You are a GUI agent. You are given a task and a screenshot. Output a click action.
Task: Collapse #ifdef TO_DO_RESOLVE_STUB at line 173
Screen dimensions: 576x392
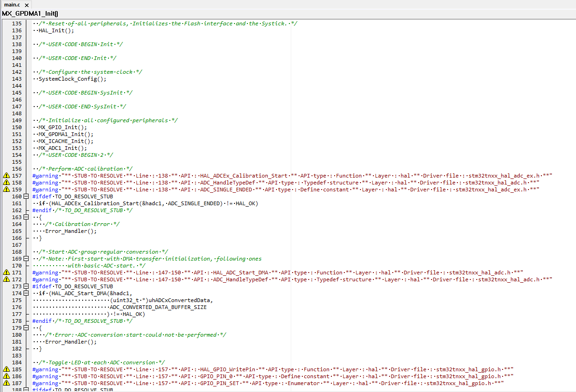(26, 286)
